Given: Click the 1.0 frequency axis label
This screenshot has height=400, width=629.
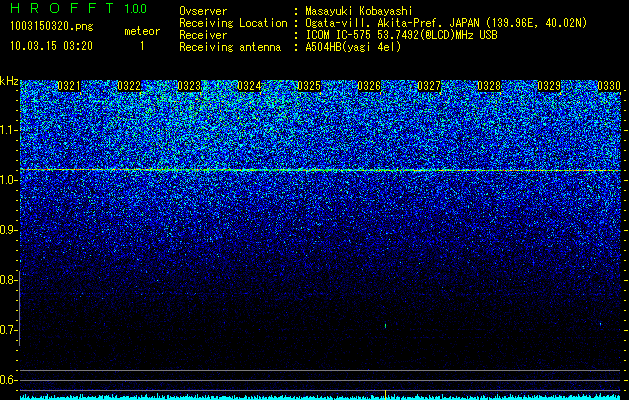Looking at the screenshot, I should [7, 180].
